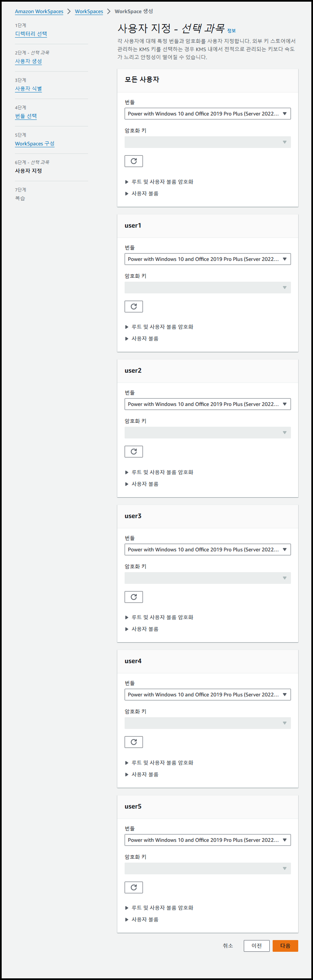Expand 사용자 볼륨 in 모든 사용자 section
313x980 pixels.
click(x=142, y=193)
